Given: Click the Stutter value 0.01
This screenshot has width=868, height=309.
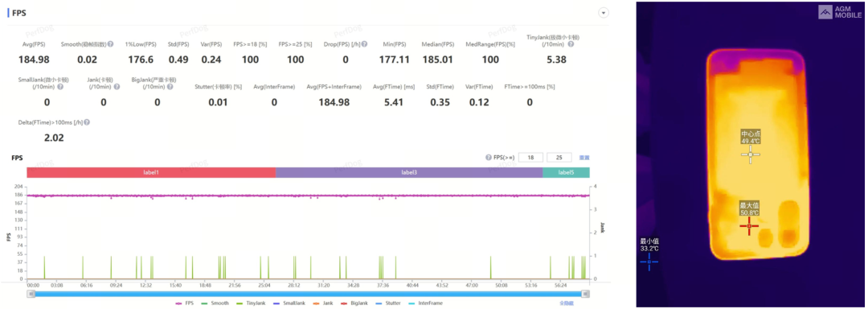Looking at the screenshot, I should click(218, 102).
